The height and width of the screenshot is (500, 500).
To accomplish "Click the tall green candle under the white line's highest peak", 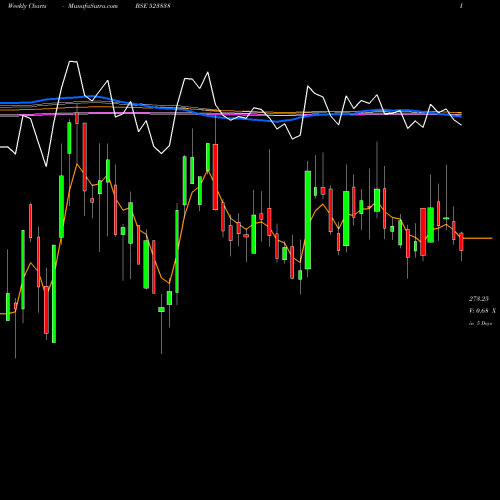I will (69, 138).
